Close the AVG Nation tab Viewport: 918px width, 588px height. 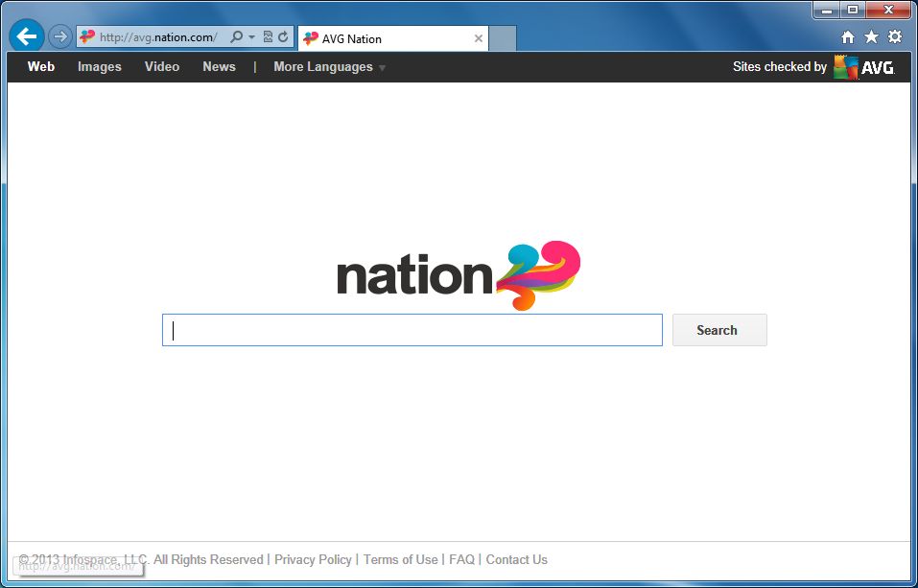[x=479, y=38]
